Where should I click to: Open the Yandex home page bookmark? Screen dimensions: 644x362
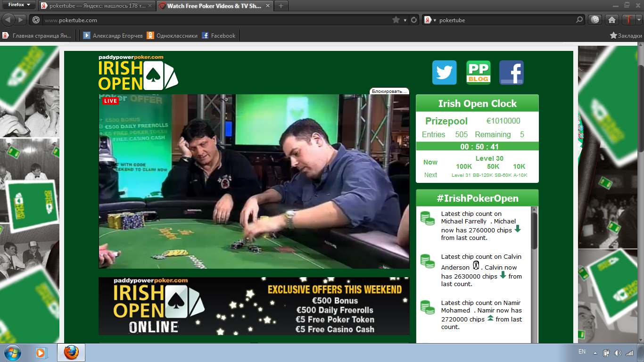click(37, 35)
